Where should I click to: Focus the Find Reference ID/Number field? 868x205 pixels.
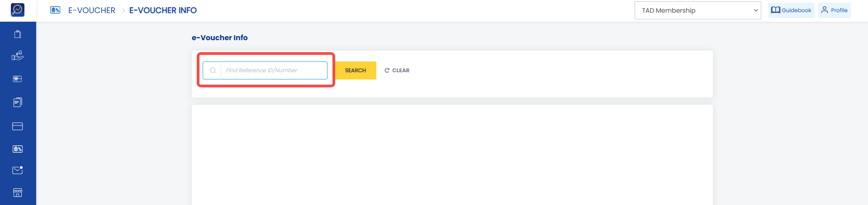(274, 70)
